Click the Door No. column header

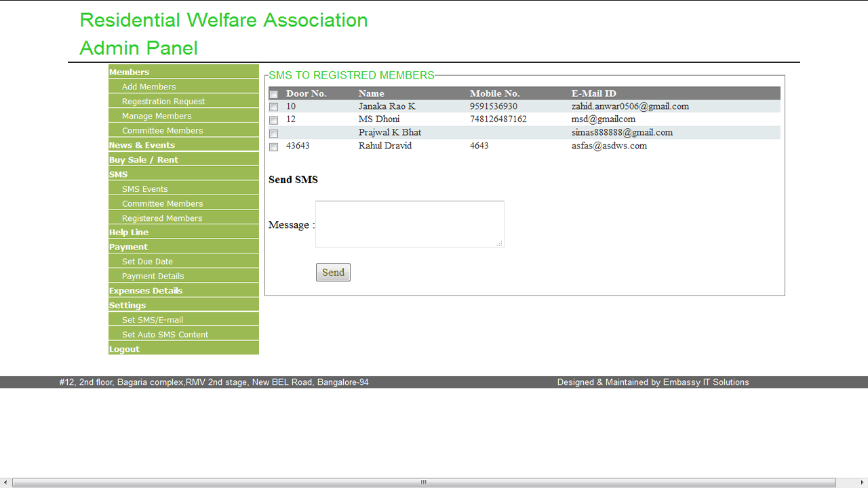point(307,94)
